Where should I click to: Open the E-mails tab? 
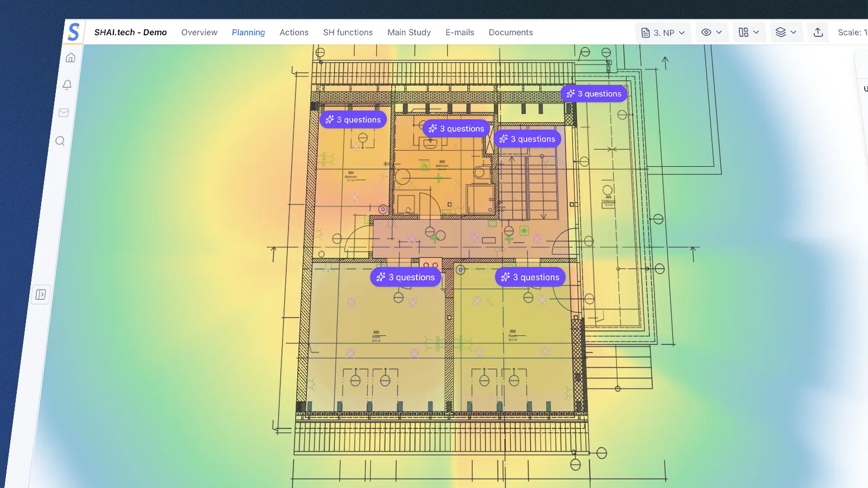460,33
